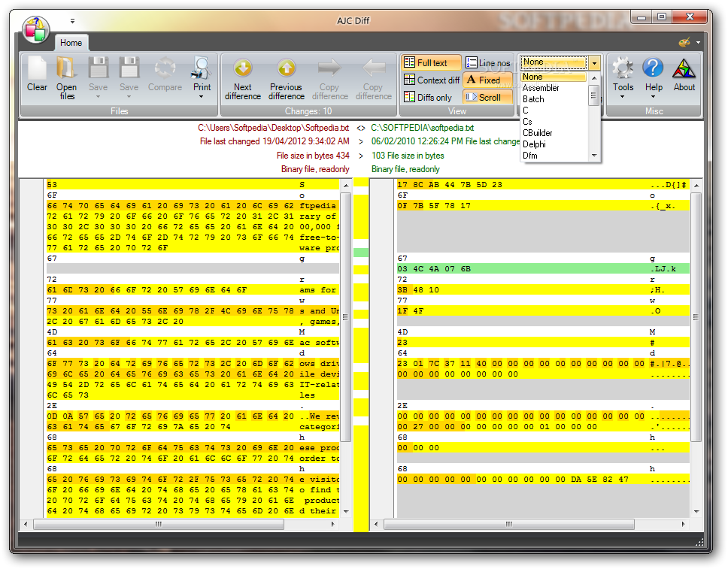Viewport: 728px width, 569px height.
Task: Click the syntax list scrollbar down arrow
Action: [x=594, y=156]
